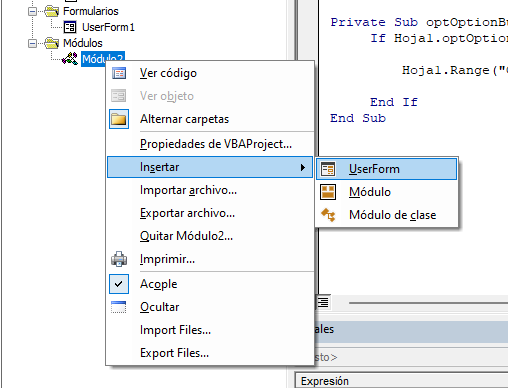
Task: Insert a new Módulo from submenu
Action: (x=387, y=192)
